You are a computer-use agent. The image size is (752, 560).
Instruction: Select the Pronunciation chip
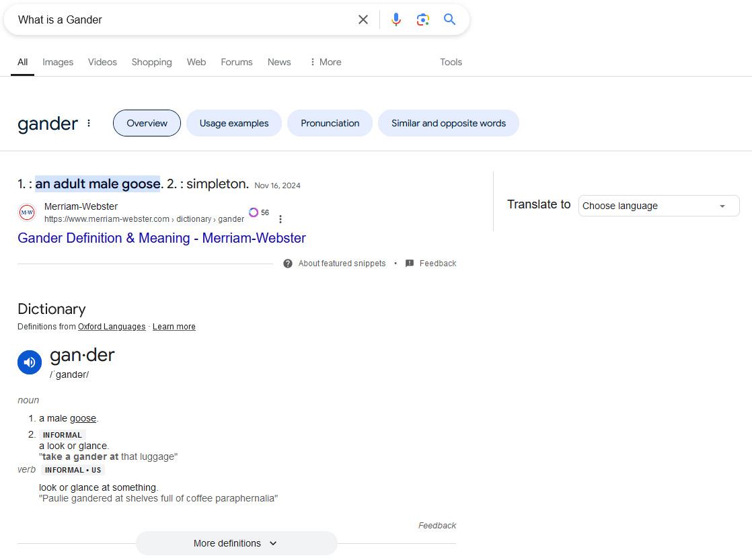click(x=330, y=123)
